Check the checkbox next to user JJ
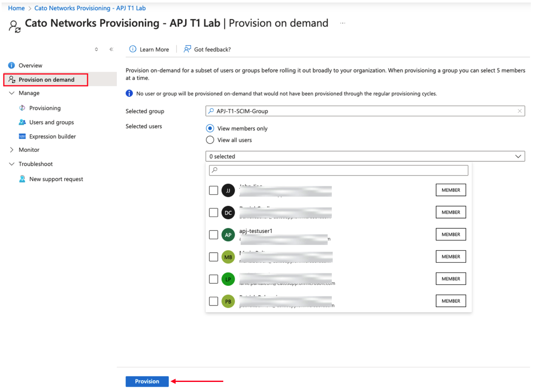Screen dimensions: 544x392 tap(214, 190)
